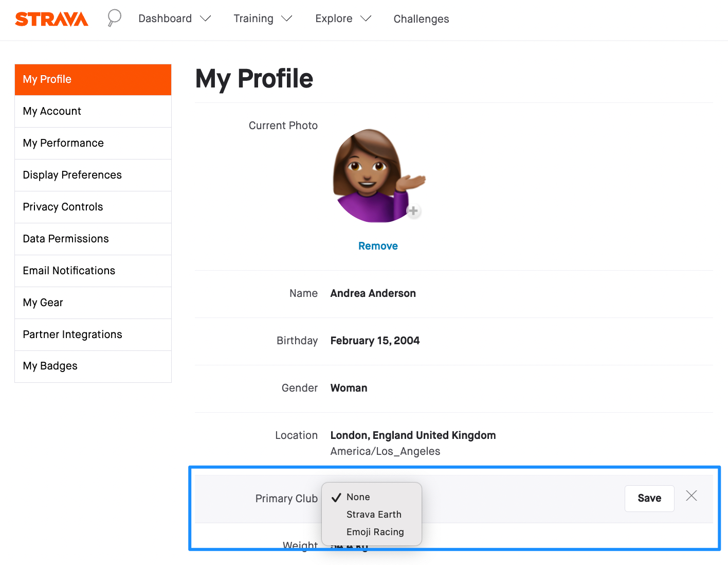Save the Primary Club change
Screen dimensions: 728x565
point(649,498)
